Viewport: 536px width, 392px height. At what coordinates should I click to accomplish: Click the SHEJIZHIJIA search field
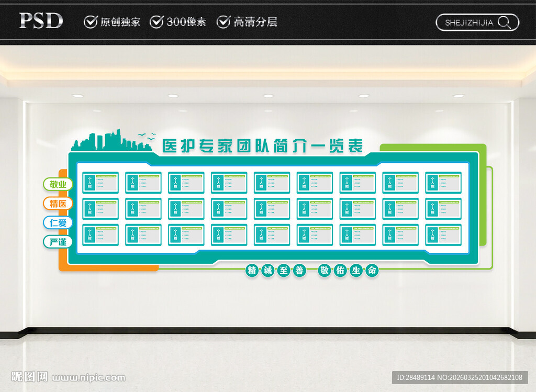pos(477,23)
